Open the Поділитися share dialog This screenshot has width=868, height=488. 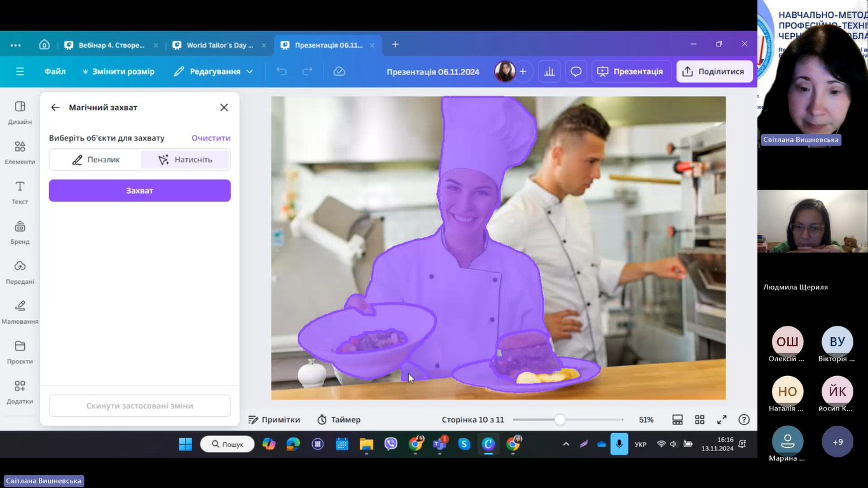(x=714, y=72)
